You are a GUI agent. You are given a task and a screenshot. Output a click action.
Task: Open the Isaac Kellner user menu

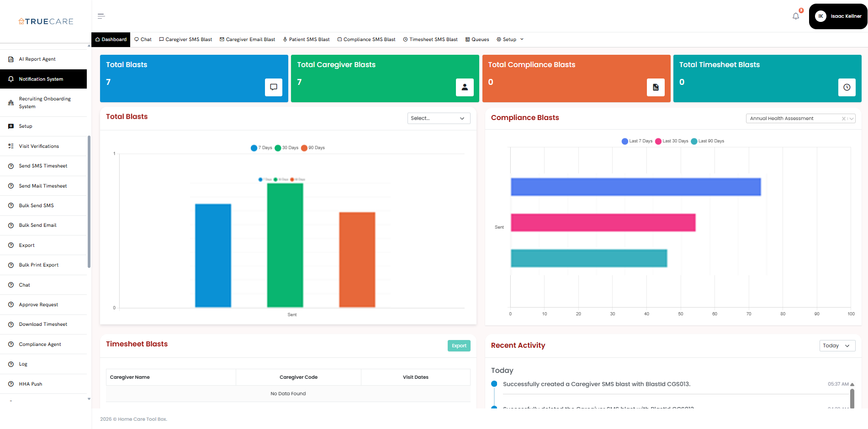(x=838, y=16)
